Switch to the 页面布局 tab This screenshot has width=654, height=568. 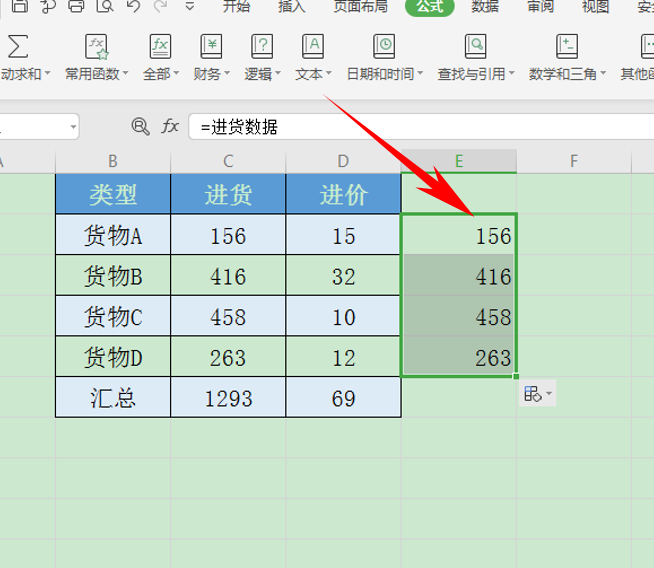point(360,6)
